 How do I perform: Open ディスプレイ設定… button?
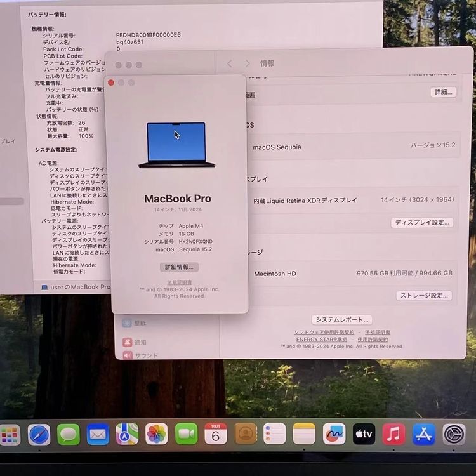pyautogui.click(x=422, y=223)
